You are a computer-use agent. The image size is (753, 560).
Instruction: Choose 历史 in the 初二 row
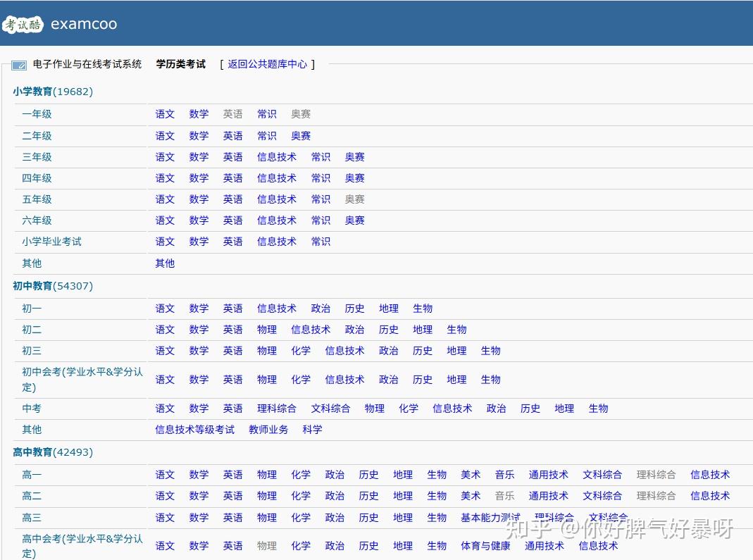click(x=389, y=330)
